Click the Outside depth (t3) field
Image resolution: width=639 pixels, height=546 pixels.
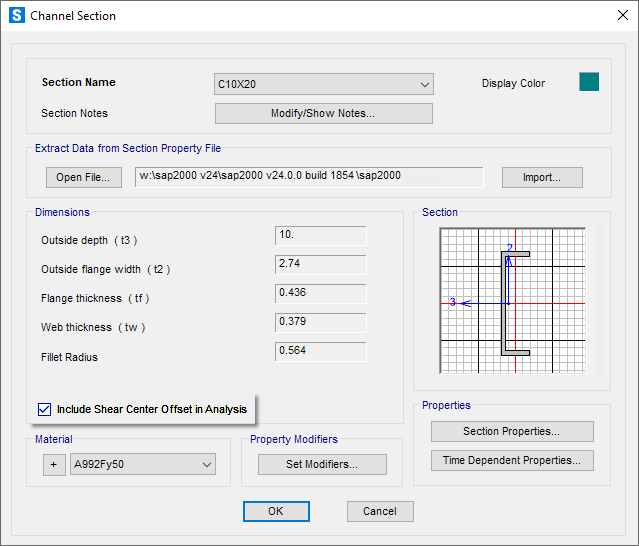[320, 236]
